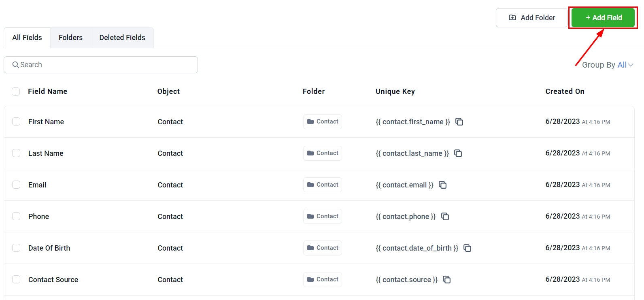This screenshot has height=300, width=644.
Task: Select all fields with header checkbox
Action: pyautogui.click(x=16, y=91)
